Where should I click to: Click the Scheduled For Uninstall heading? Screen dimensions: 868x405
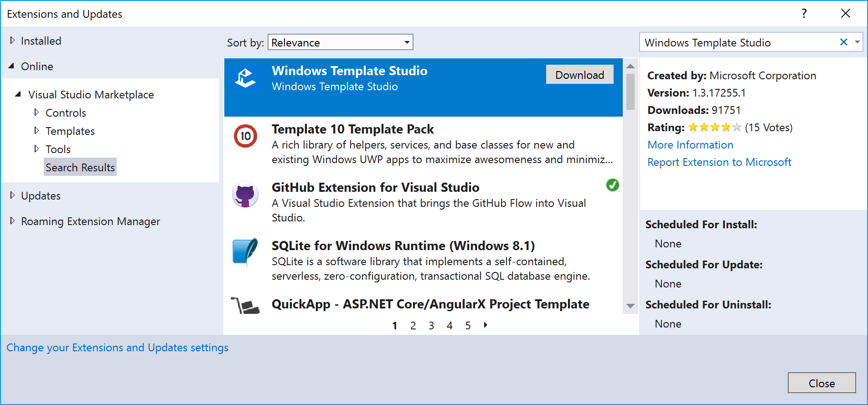click(708, 305)
